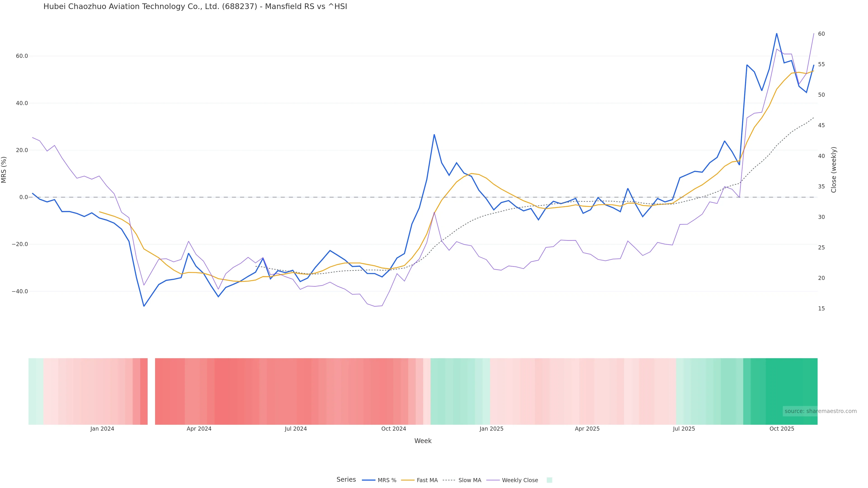Click the Jan 2024 x-axis tick label
This screenshot has height=488, width=868.
(102, 429)
